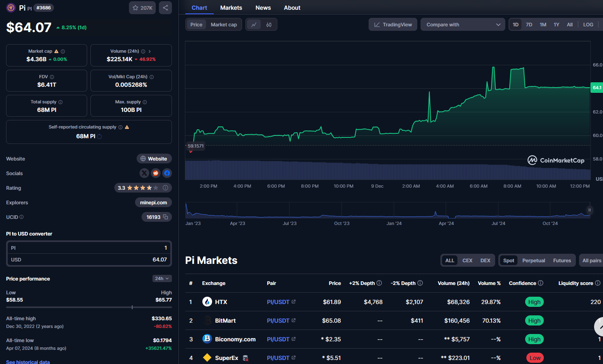Open the Facebook social link

pyautogui.click(x=167, y=173)
